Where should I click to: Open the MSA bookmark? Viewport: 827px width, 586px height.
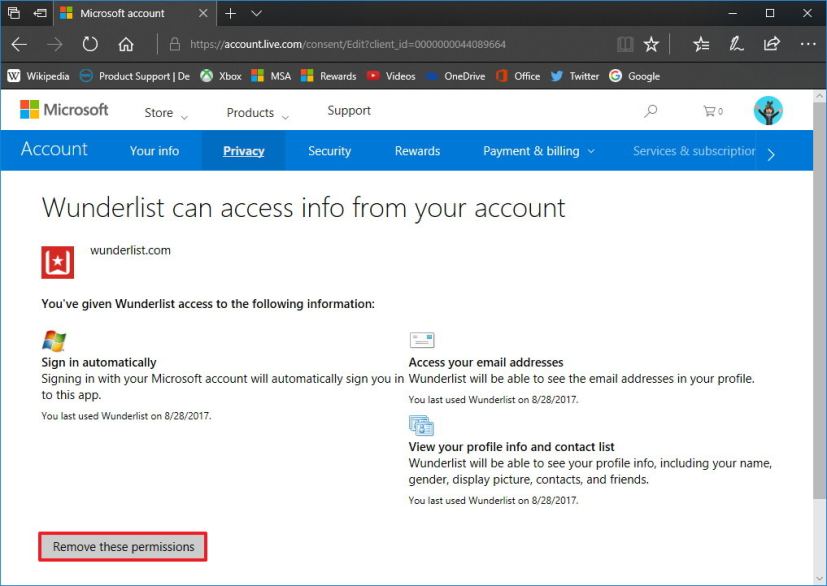[271, 76]
